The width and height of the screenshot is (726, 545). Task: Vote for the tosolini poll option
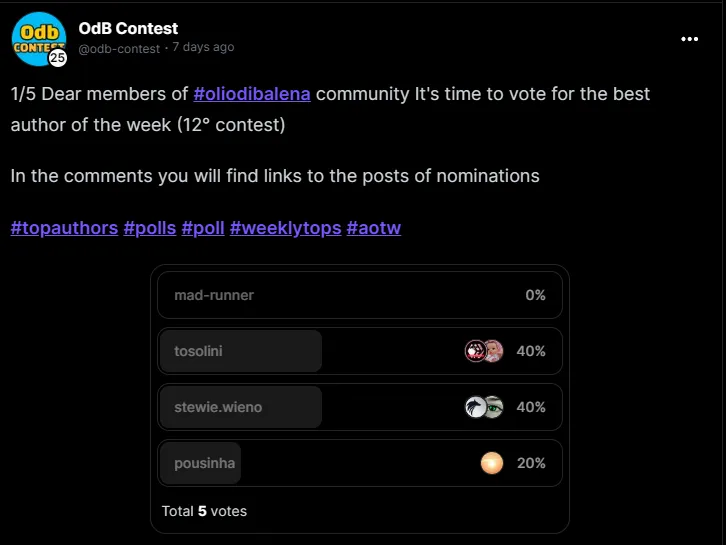pyautogui.click(x=360, y=351)
